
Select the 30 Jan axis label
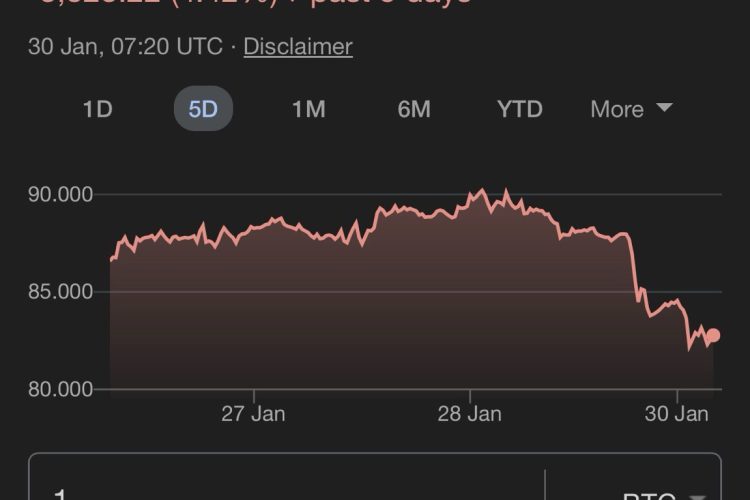[678, 414]
